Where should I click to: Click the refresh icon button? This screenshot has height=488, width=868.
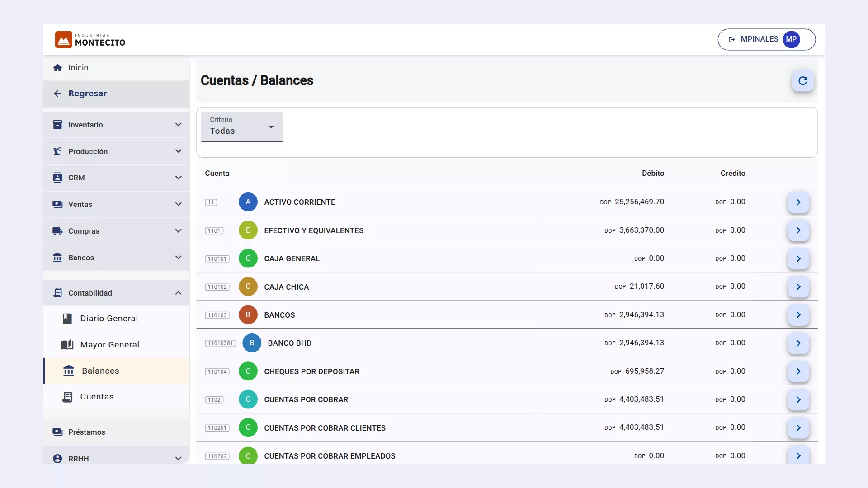point(802,81)
